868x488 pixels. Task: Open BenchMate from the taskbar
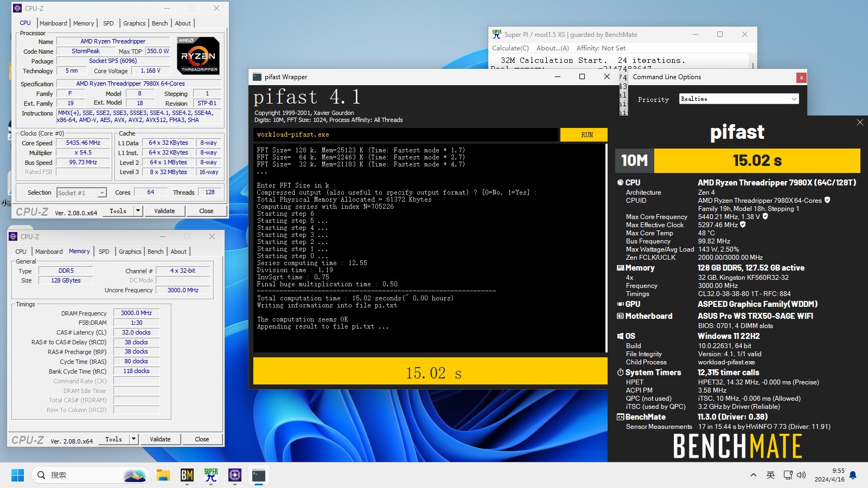coord(187,476)
